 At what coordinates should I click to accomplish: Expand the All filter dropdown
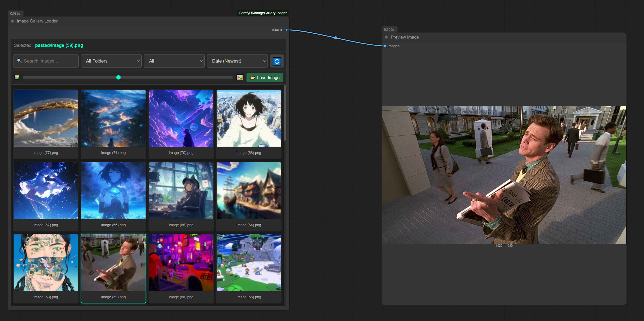point(174,61)
